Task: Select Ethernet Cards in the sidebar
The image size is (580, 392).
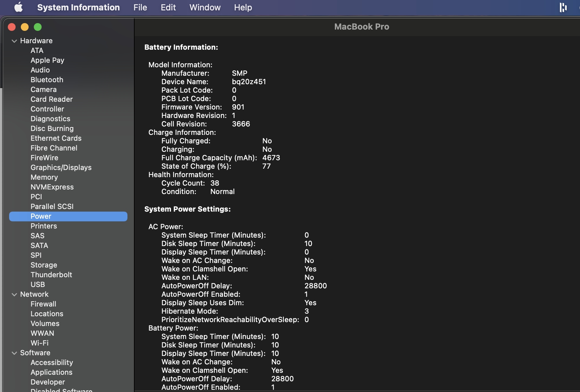Action: click(56, 138)
